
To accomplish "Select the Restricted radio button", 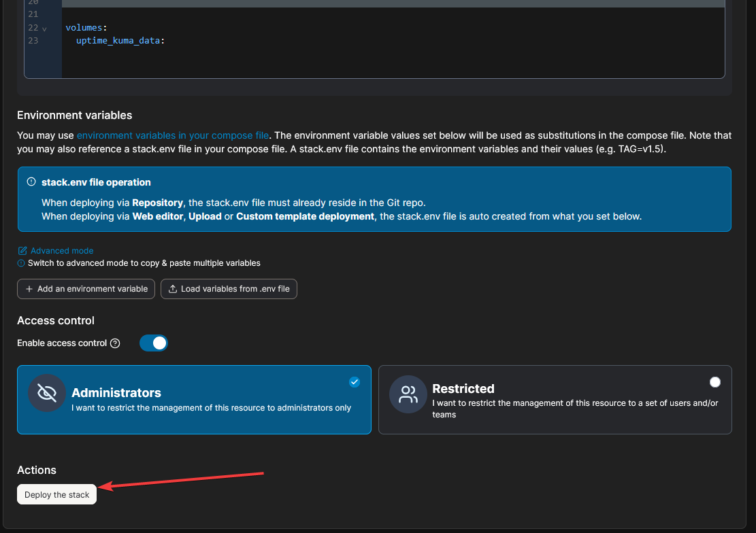I will coord(714,382).
